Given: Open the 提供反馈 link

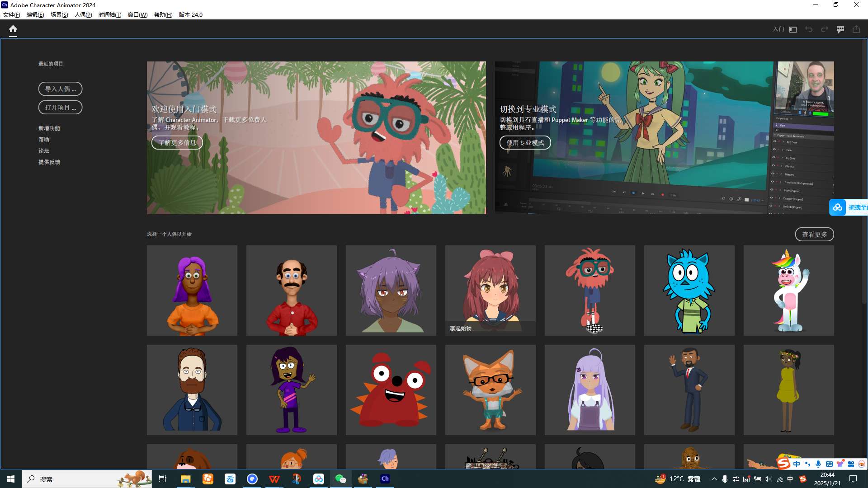Looking at the screenshot, I should click(x=49, y=162).
